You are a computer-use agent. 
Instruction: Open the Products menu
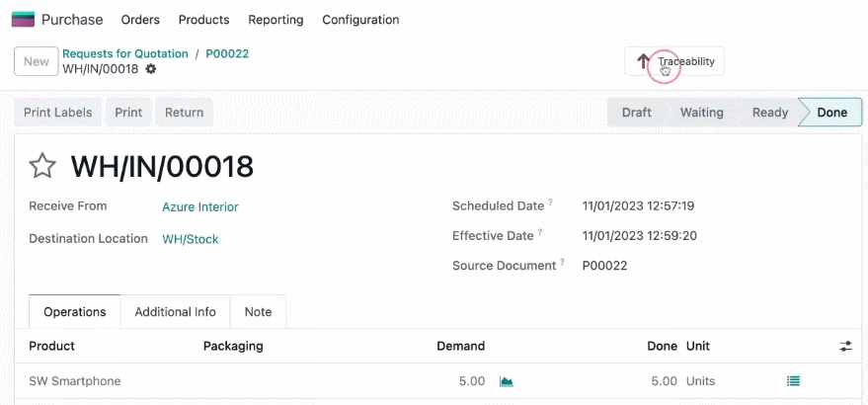(x=203, y=20)
